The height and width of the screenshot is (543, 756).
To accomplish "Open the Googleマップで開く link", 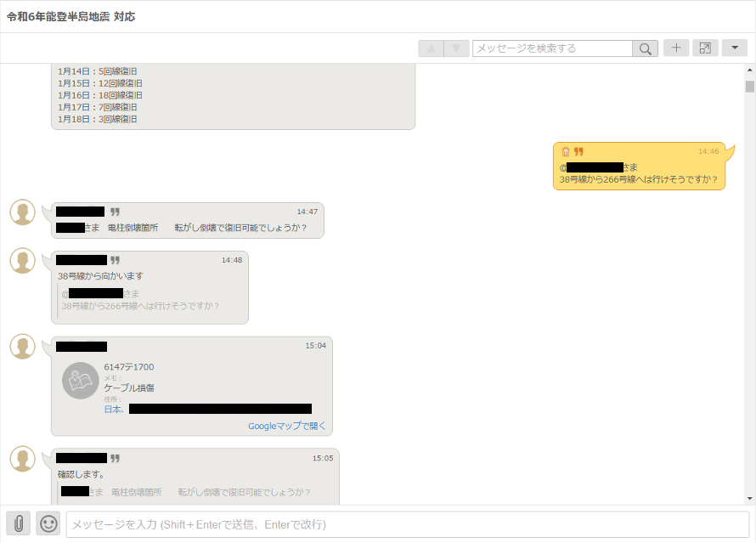I will coord(287,426).
